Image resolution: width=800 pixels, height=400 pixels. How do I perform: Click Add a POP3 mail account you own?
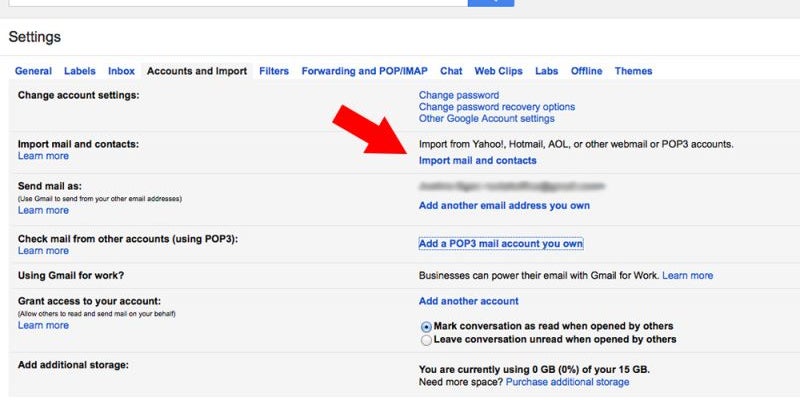pos(501,244)
